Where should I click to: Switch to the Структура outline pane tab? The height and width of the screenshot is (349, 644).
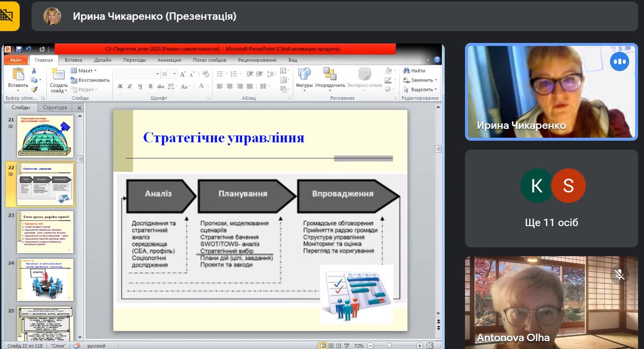point(55,108)
